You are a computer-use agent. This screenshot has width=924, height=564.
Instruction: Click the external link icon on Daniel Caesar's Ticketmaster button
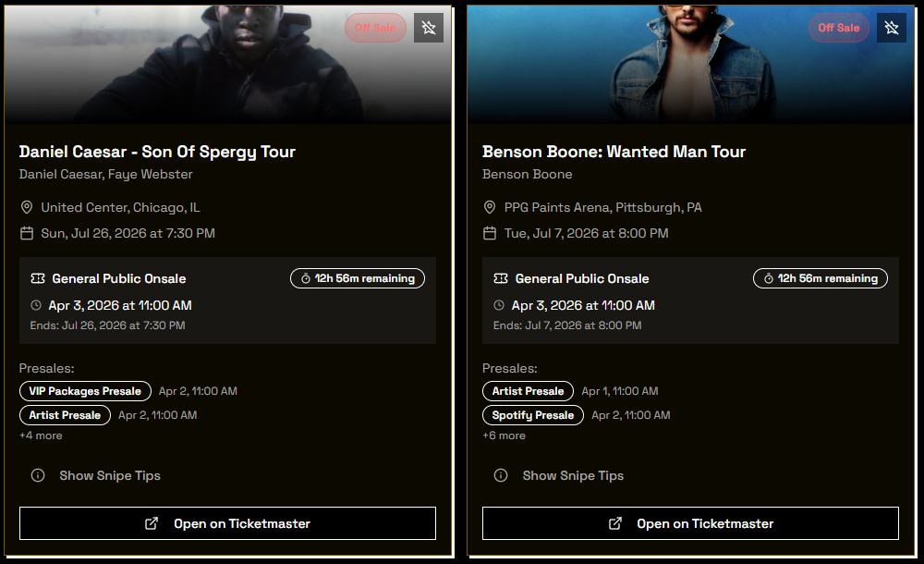tap(152, 523)
